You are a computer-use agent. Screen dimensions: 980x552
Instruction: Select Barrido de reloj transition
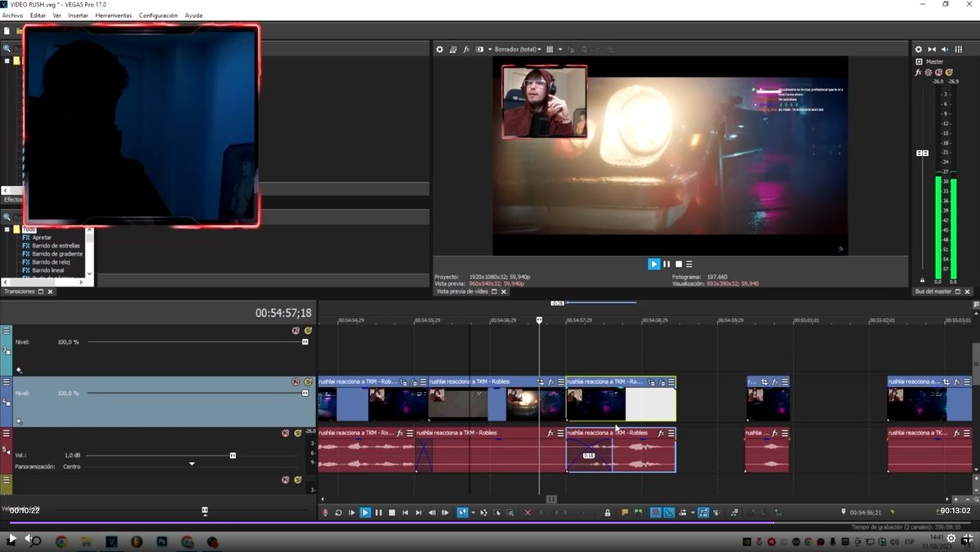point(51,262)
